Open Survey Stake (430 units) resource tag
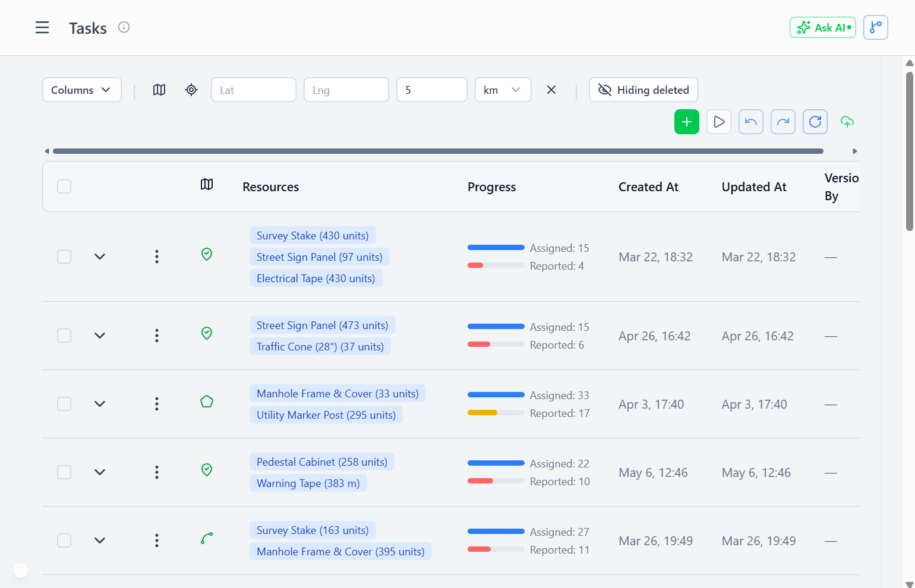915x588 pixels. click(313, 236)
